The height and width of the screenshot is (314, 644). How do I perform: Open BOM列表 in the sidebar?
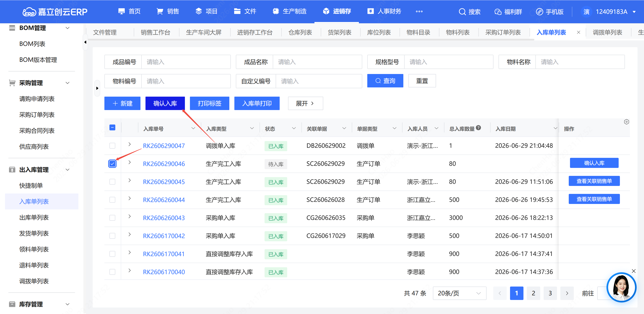pyautogui.click(x=32, y=44)
